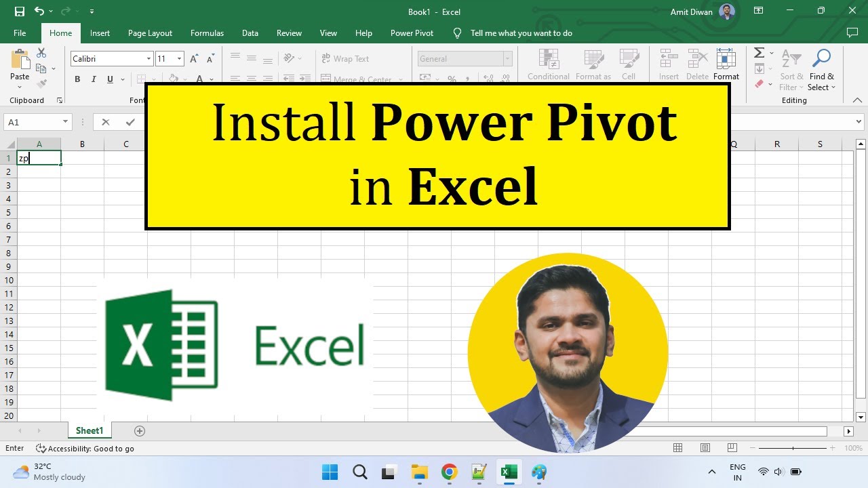Click the Sort & Filter icon
The width and height of the screenshot is (868, 488).
click(791, 60)
